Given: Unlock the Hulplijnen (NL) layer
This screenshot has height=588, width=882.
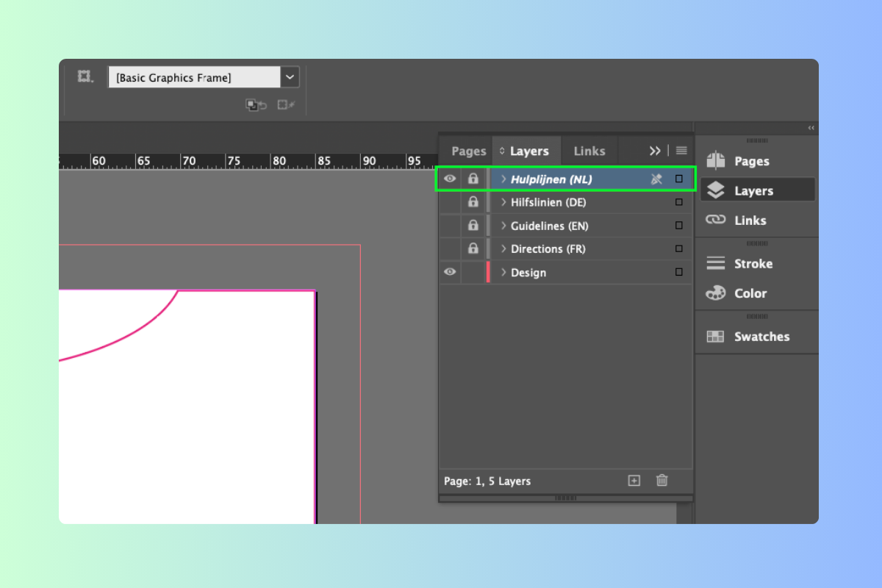Looking at the screenshot, I should [x=473, y=179].
